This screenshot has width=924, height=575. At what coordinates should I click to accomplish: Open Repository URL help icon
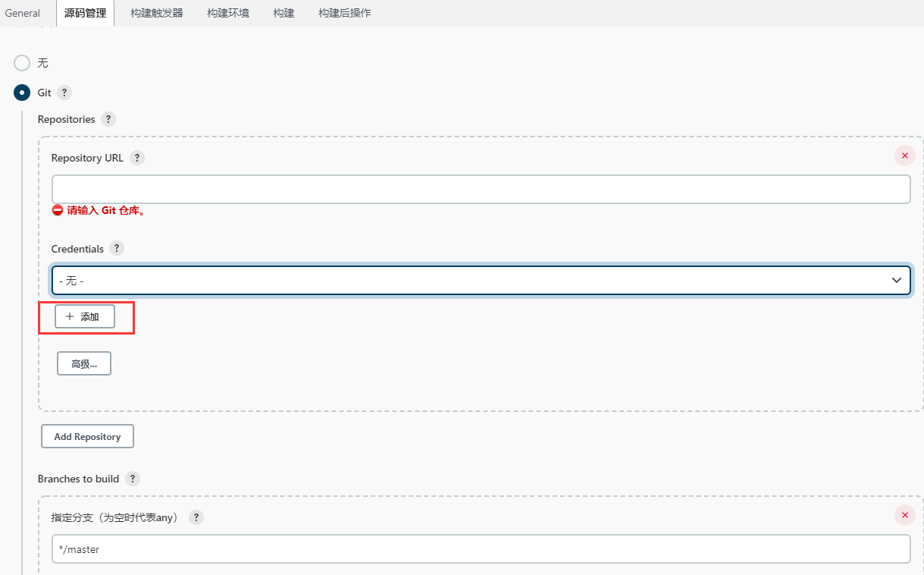point(136,158)
